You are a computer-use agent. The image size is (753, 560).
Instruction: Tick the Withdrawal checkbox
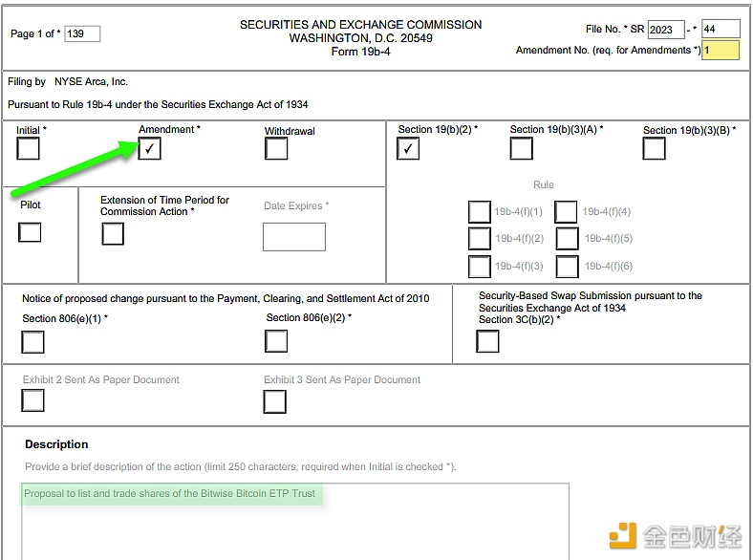point(276,148)
